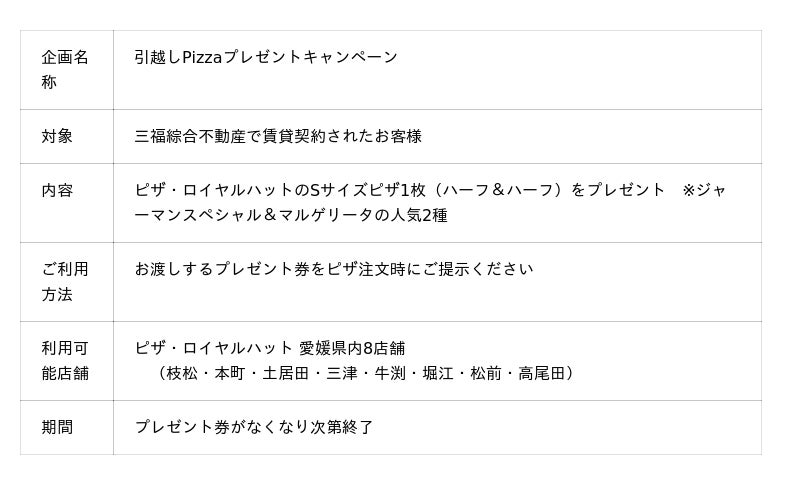Select the 期間 row label
The image size is (800, 485).
coord(57,427)
